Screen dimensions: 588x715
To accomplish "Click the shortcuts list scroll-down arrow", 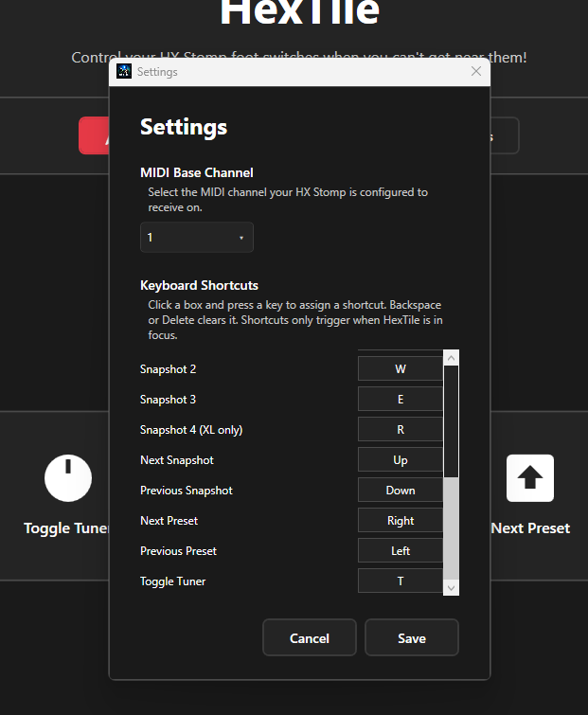I will (452, 588).
